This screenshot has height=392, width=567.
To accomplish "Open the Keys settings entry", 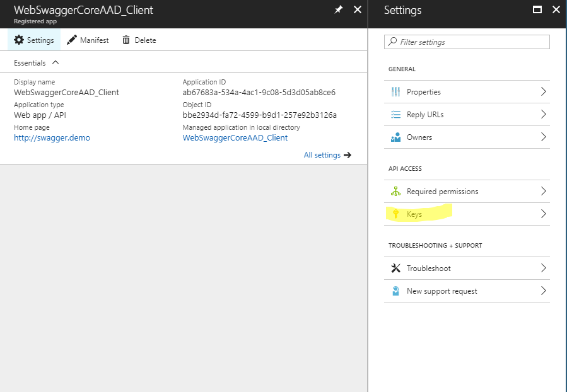I will coord(467,214).
